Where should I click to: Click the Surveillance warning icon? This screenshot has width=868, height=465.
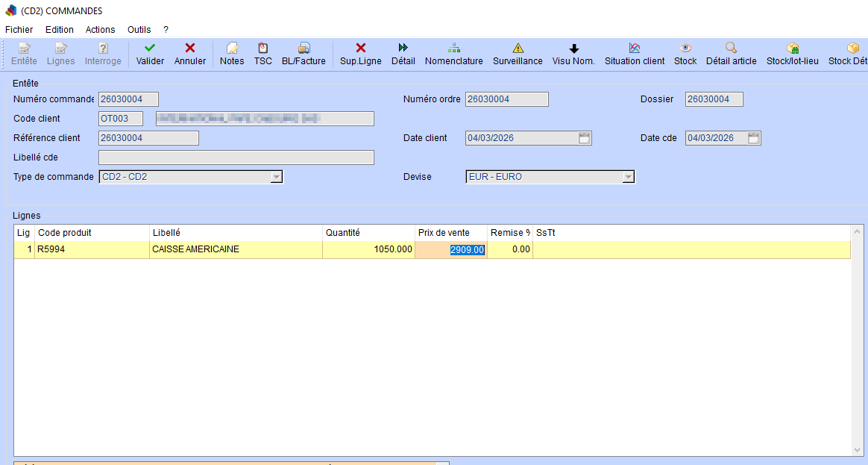tap(518, 48)
